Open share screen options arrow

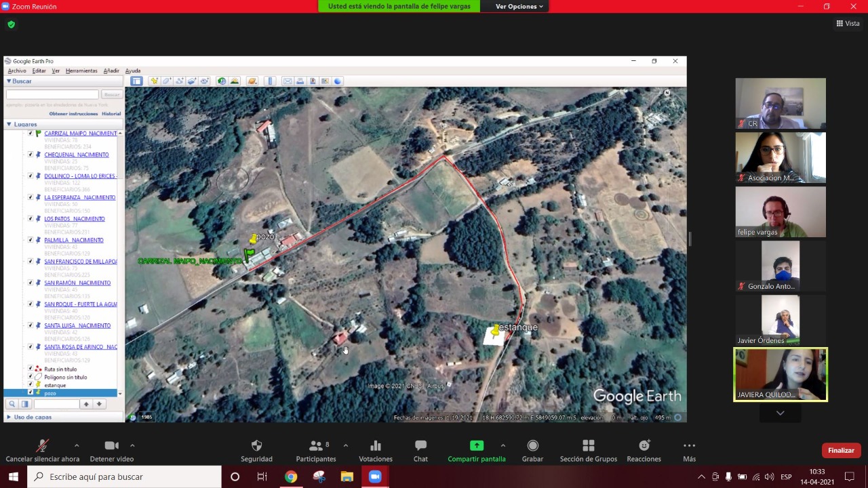tap(502, 445)
